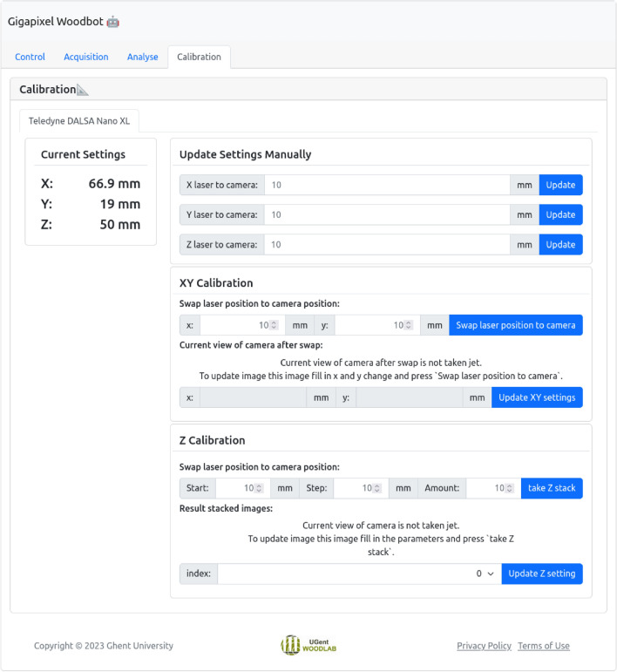
Task: Click the robot emoji in the title
Action: 112,22
